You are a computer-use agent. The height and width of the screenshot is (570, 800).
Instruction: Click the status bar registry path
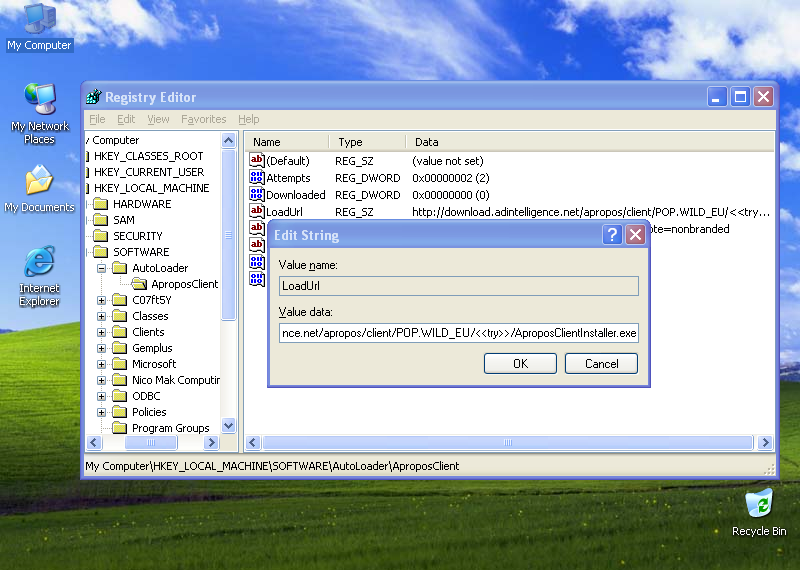272,466
